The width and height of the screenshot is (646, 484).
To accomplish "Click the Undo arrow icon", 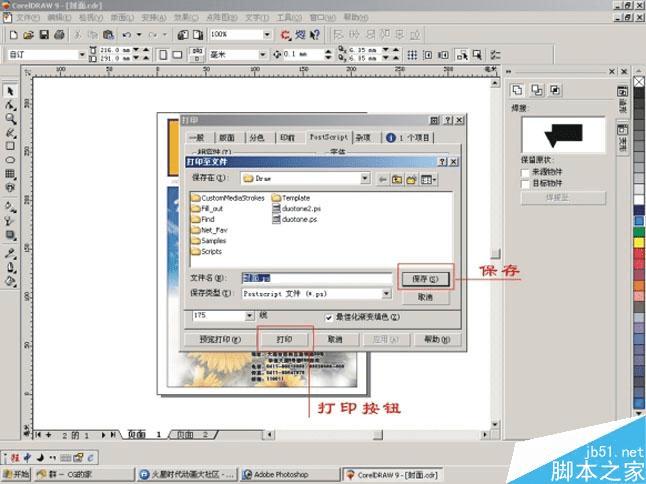I will coord(127,35).
